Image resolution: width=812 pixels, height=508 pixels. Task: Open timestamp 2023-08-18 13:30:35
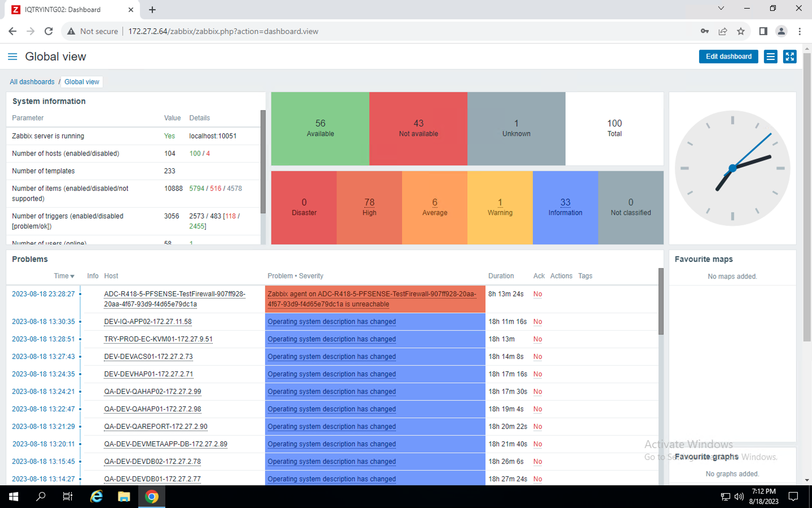(43, 321)
